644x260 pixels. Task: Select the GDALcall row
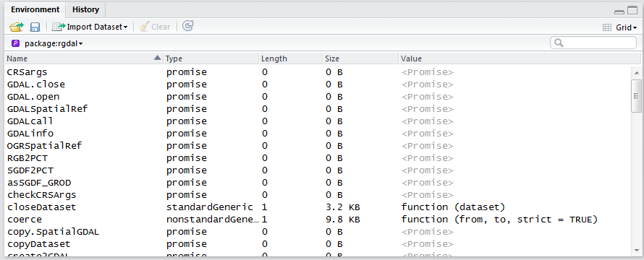point(318,121)
